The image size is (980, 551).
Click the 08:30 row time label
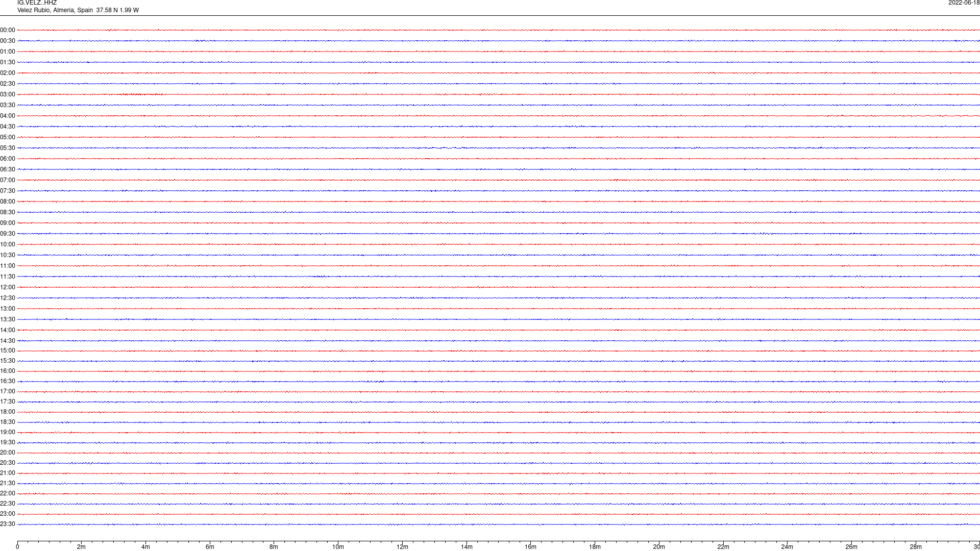[8, 212]
